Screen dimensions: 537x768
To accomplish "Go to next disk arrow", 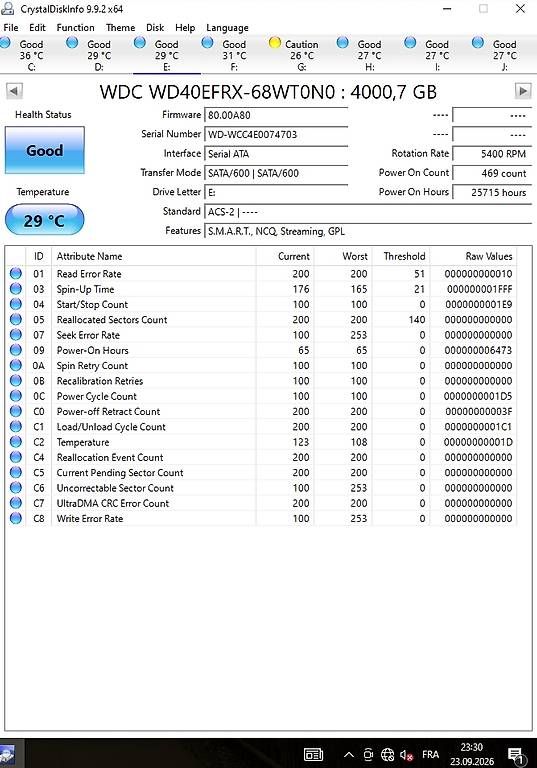I will tap(523, 91).
